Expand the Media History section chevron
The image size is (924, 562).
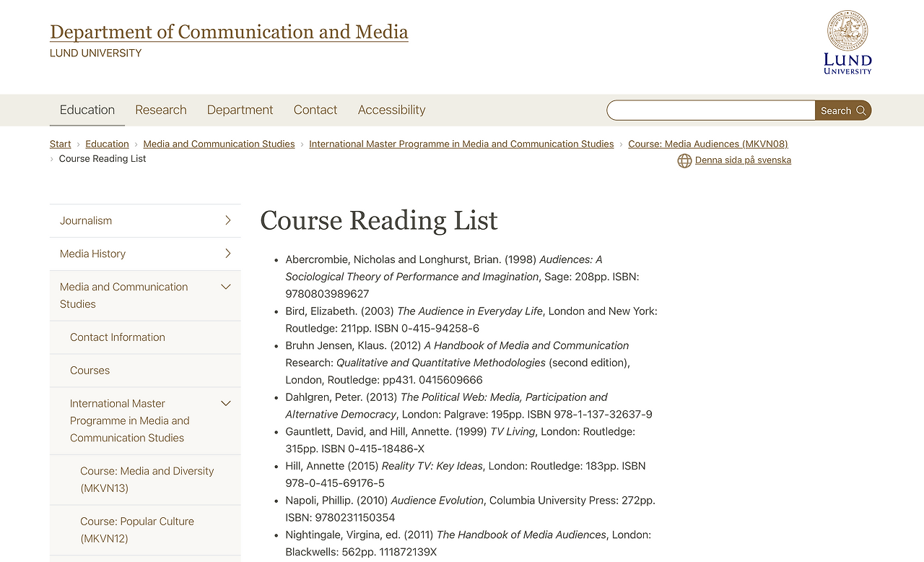(x=227, y=254)
